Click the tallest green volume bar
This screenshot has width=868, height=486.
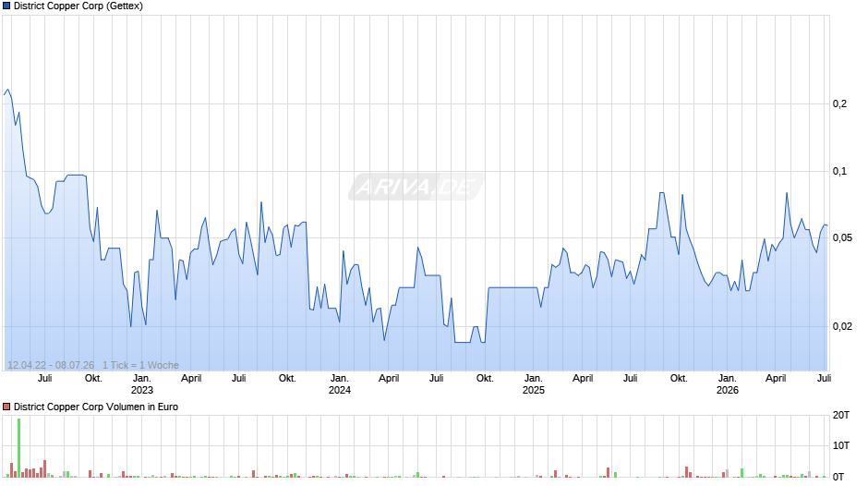(18, 448)
